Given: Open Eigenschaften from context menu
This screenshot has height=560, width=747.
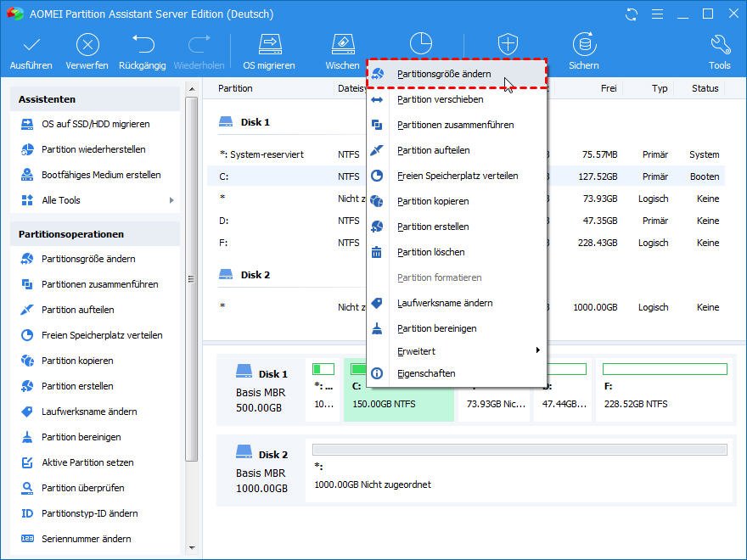Looking at the screenshot, I should click(x=457, y=374).
